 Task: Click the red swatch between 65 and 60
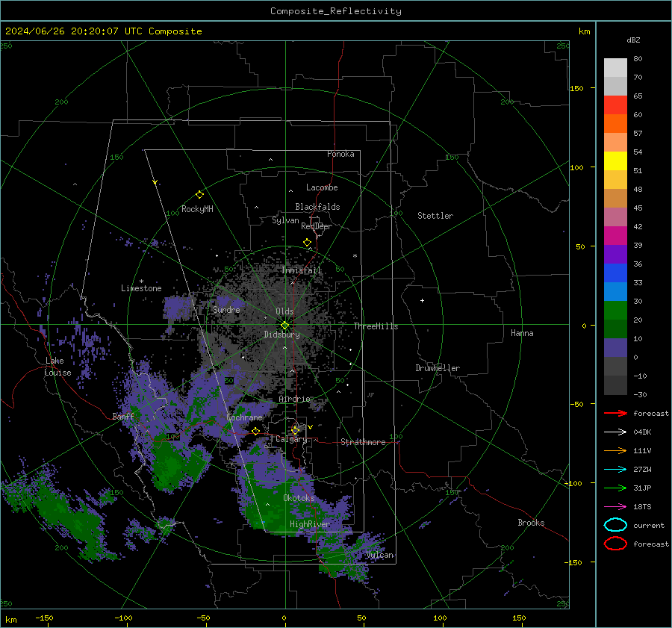[615, 105]
